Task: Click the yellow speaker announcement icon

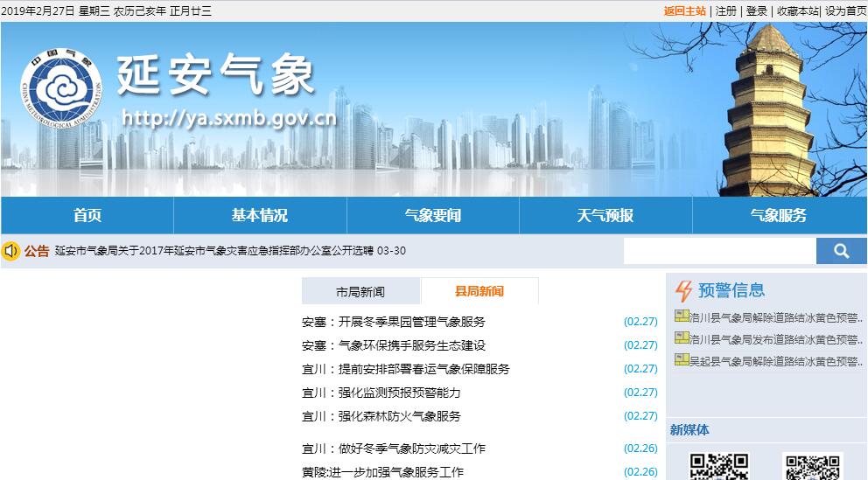Action: [x=11, y=251]
